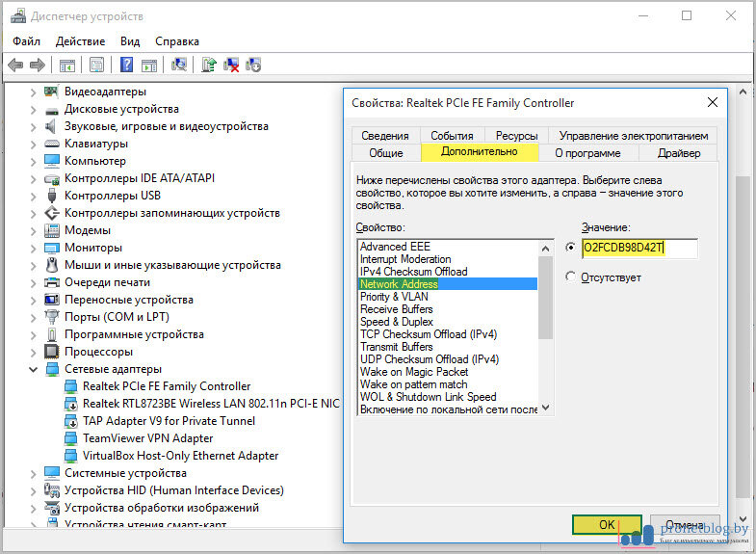
Task: Click the Модемы device icon
Action: [52, 230]
